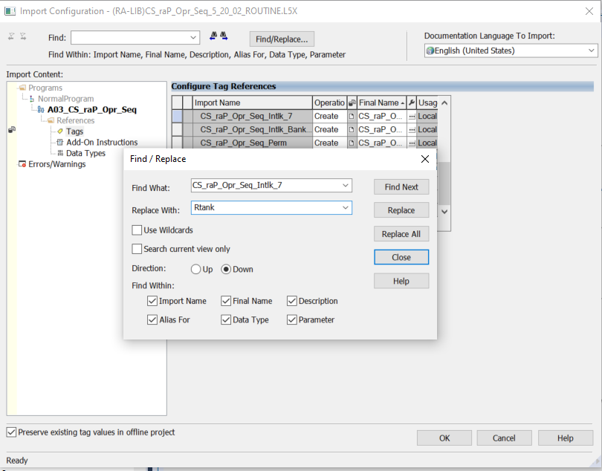Screen dimensions: 602x471
Task: Enable the Use Wildcards checkbox
Action: 137,230
